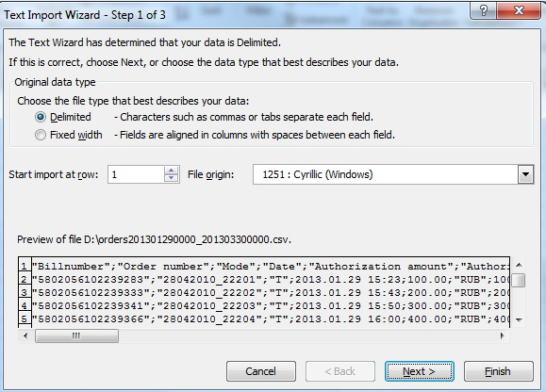Open the File origin dropdown arrow
Viewport: 546px width, 392px height.
(525, 174)
